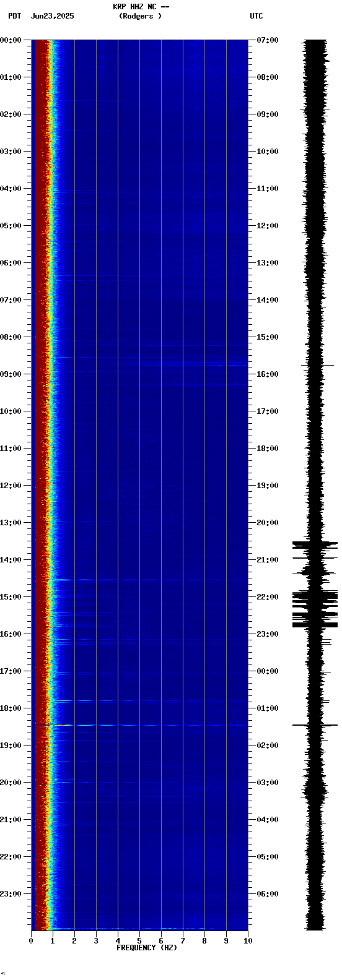Screen dimensions: 342x980
Task: Select the 23:00 PDT time tick label
Action: pyautogui.click(x=11, y=894)
